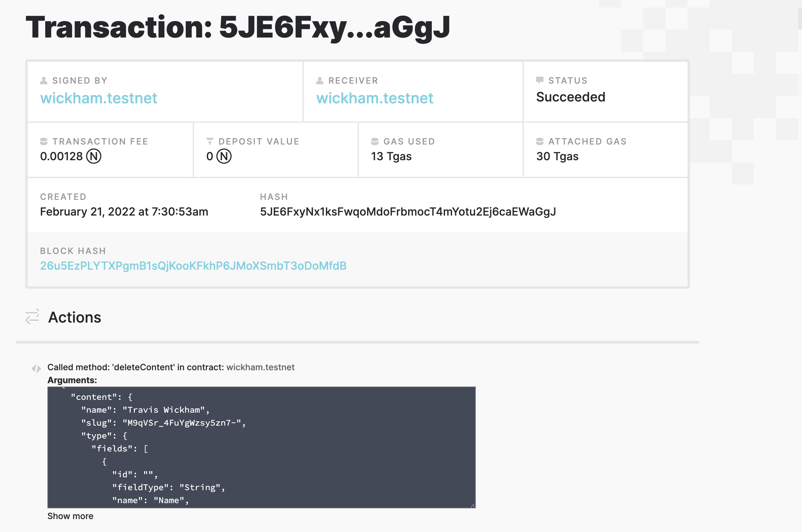
Task: Click the arrows icon beside Actions heading
Action: [x=32, y=316]
